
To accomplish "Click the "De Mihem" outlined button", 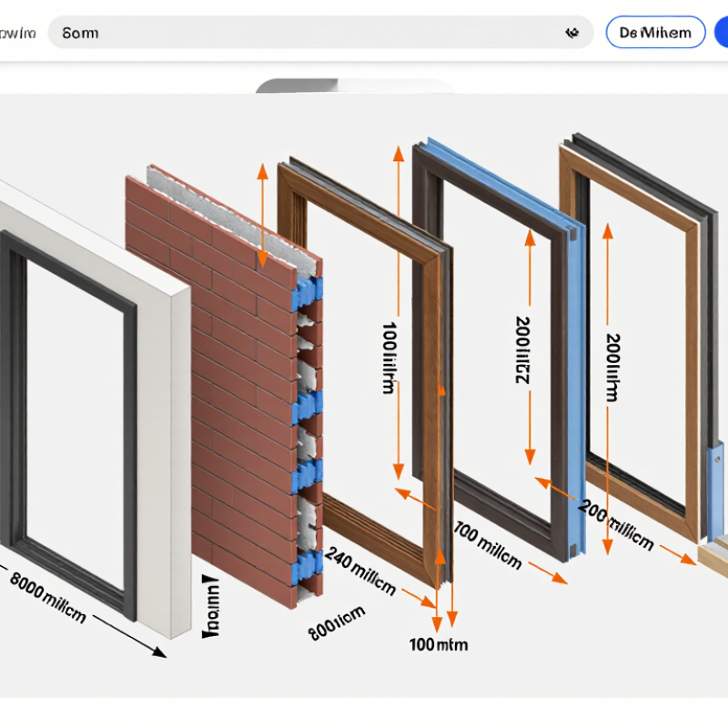I will [x=655, y=33].
